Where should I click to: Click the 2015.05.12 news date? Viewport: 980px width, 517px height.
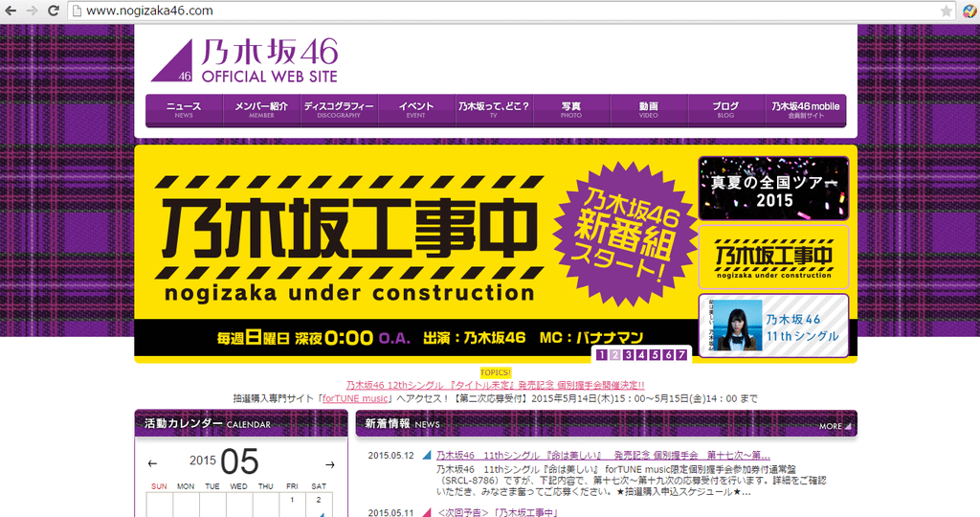coord(390,456)
